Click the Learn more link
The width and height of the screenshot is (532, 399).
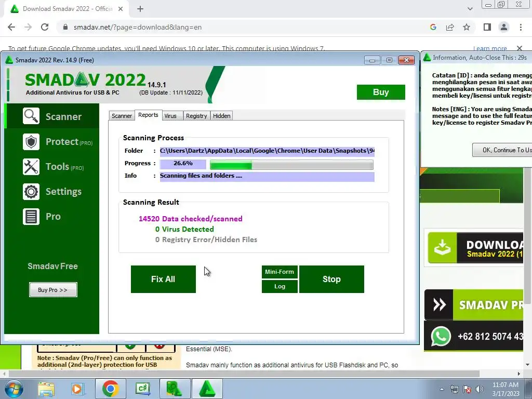(x=490, y=48)
